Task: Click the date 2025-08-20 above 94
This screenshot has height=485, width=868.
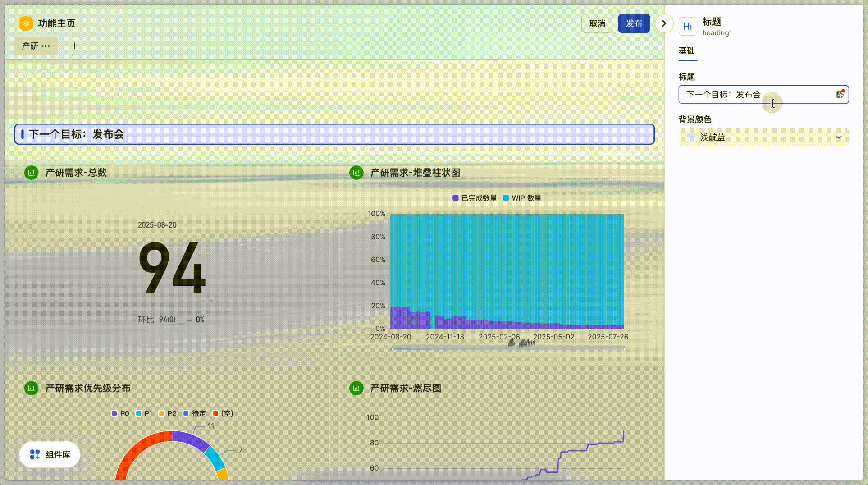Action: pyautogui.click(x=157, y=225)
